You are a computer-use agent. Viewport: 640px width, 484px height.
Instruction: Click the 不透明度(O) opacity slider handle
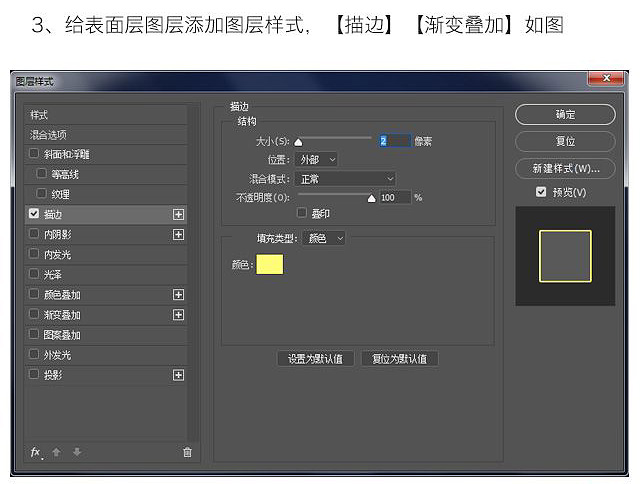click(x=371, y=198)
